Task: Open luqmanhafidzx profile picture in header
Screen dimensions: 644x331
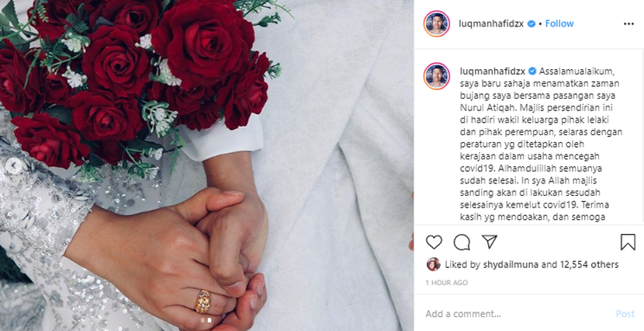Action: coord(437,24)
